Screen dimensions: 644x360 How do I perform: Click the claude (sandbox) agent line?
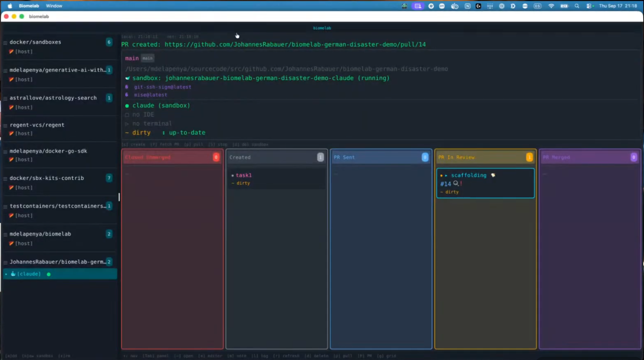pyautogui.click(x=161, y=106)
